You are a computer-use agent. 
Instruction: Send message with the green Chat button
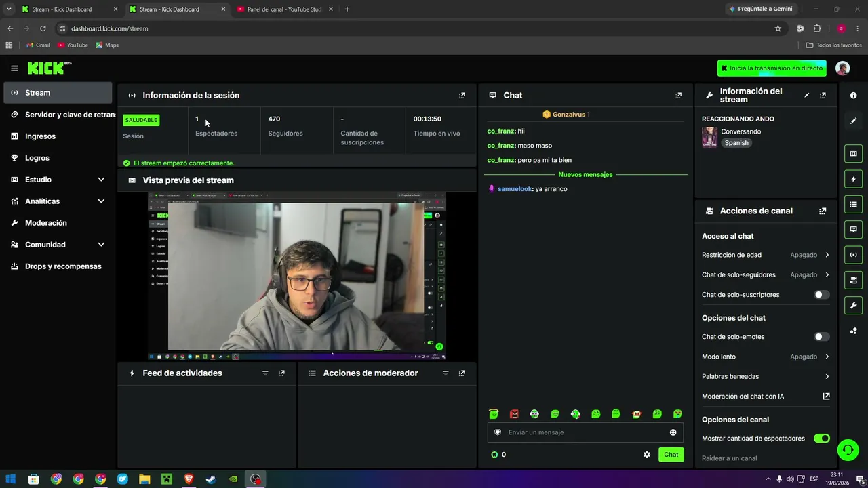[671, 455]
